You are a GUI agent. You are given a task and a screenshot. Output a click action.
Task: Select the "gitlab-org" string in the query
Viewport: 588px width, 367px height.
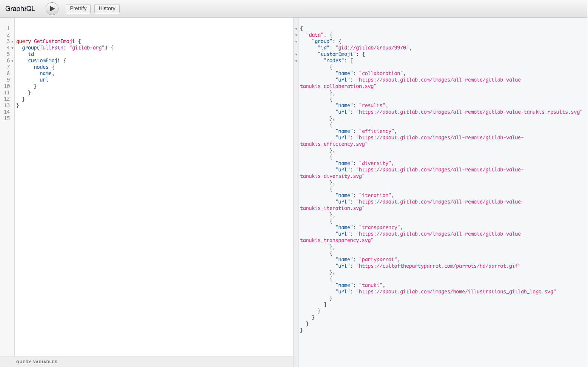tap(87, 48)
